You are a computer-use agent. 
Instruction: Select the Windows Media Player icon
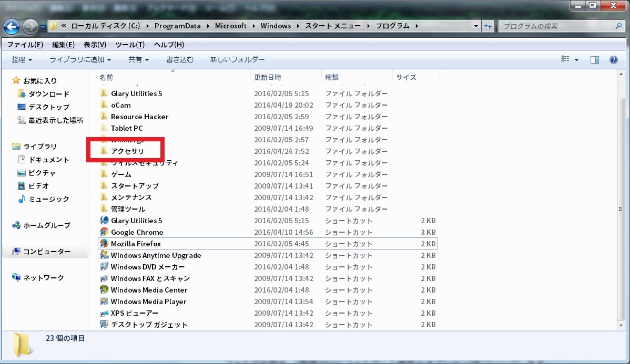(104, 301)
